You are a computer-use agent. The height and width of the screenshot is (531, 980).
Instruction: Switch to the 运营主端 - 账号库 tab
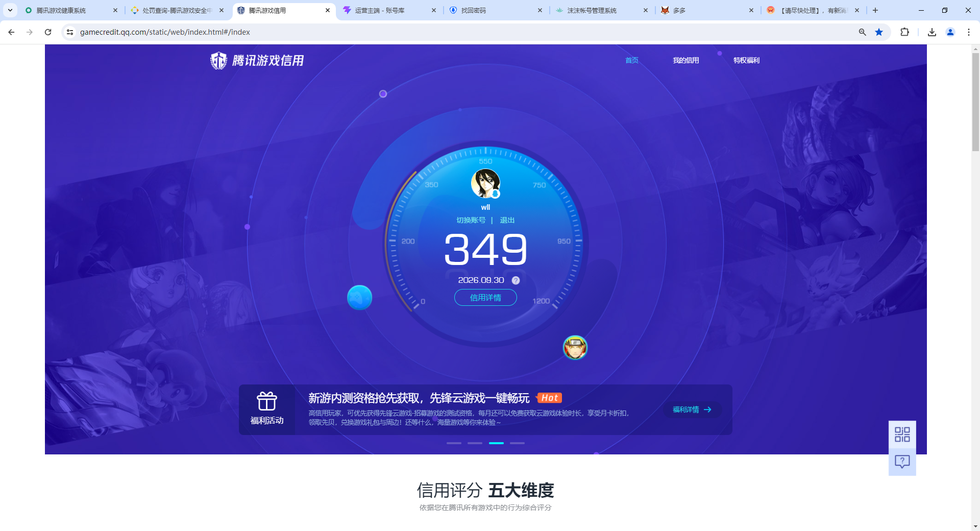tap(389, 10)
